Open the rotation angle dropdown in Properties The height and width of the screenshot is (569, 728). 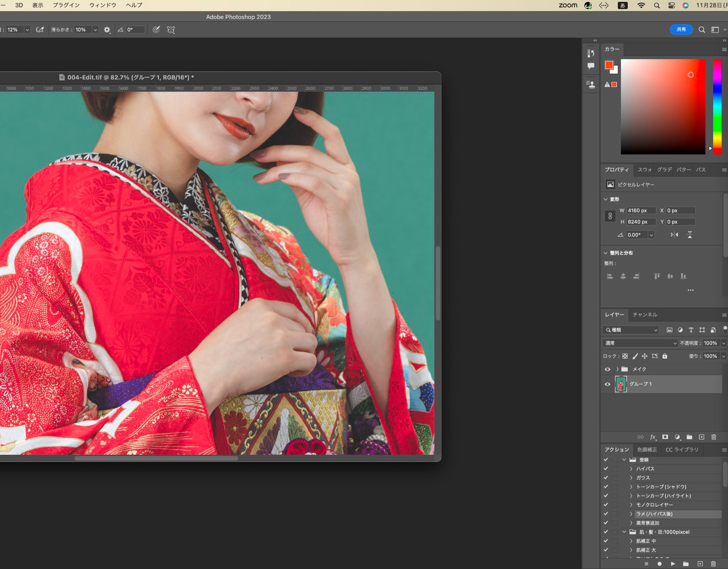651,235
